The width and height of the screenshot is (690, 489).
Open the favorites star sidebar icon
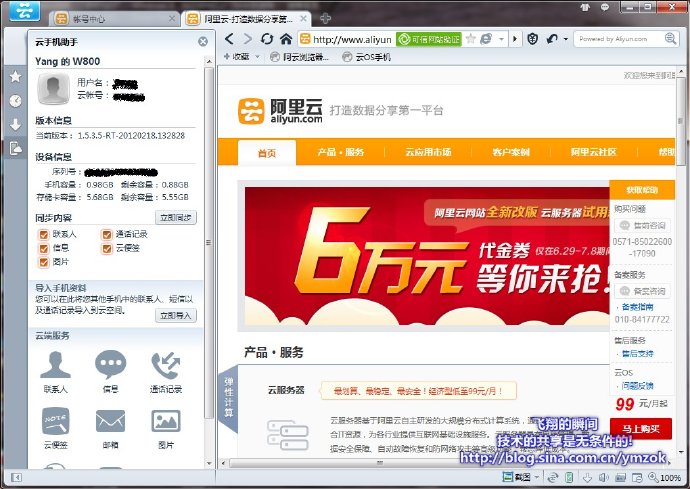click(15, 76)
